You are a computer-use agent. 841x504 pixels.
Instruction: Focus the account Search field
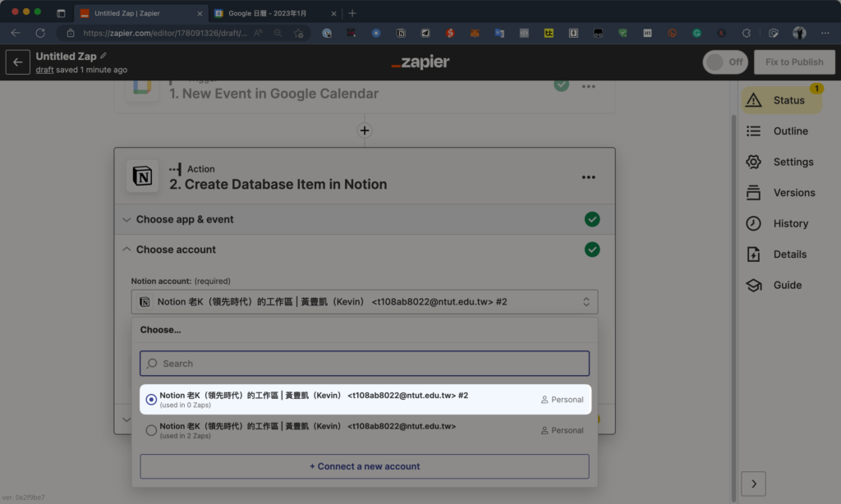[x=365, y=364]
